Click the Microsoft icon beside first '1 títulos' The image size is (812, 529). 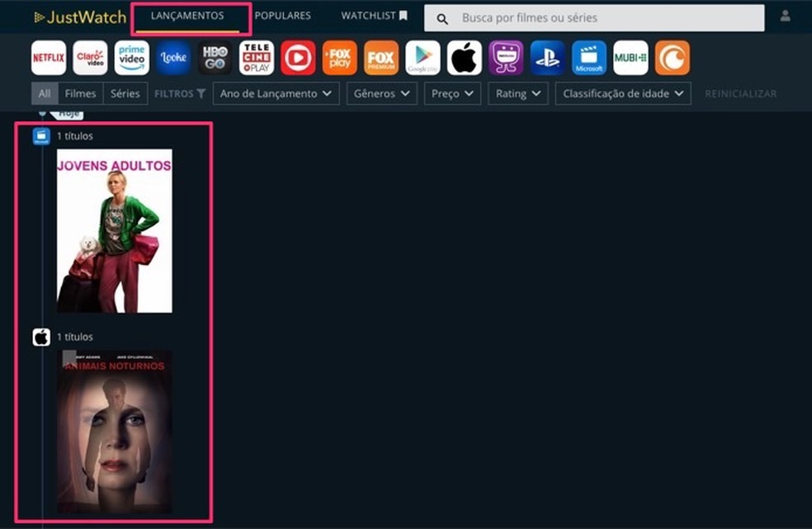(41, 136)
